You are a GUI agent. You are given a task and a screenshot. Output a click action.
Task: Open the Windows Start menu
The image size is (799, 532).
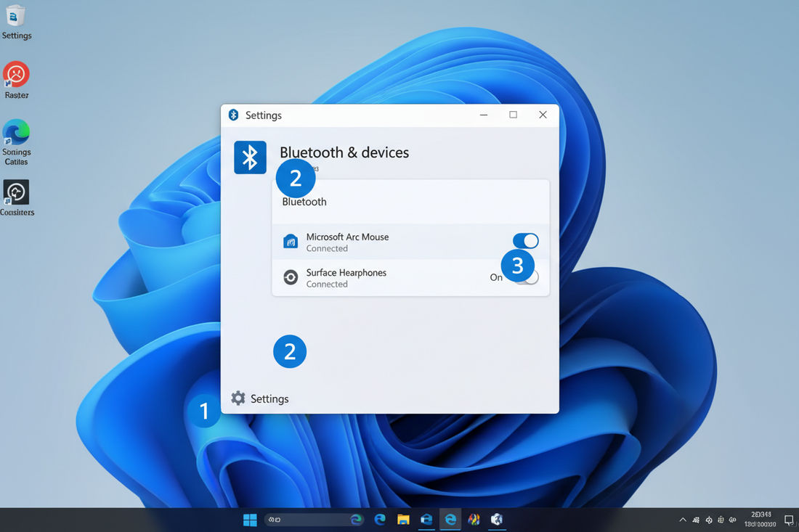coord(249,520)
